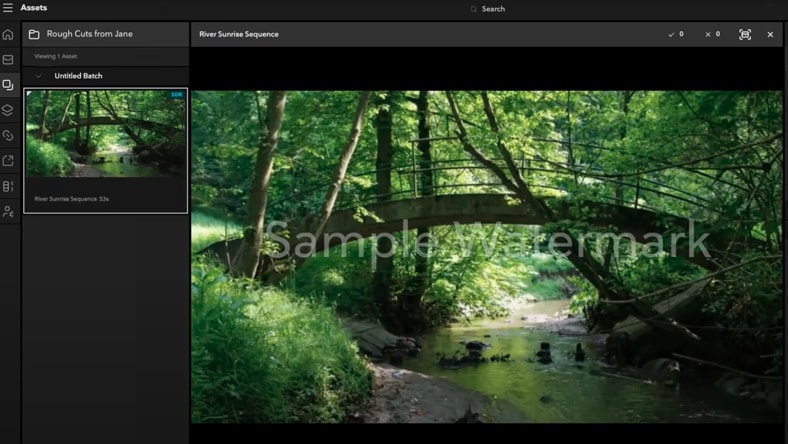This screenshot has width=788, height=444.
Task: Click the 'Rough Cuts from Jane' folder title
Action: (x=89, y=34)
